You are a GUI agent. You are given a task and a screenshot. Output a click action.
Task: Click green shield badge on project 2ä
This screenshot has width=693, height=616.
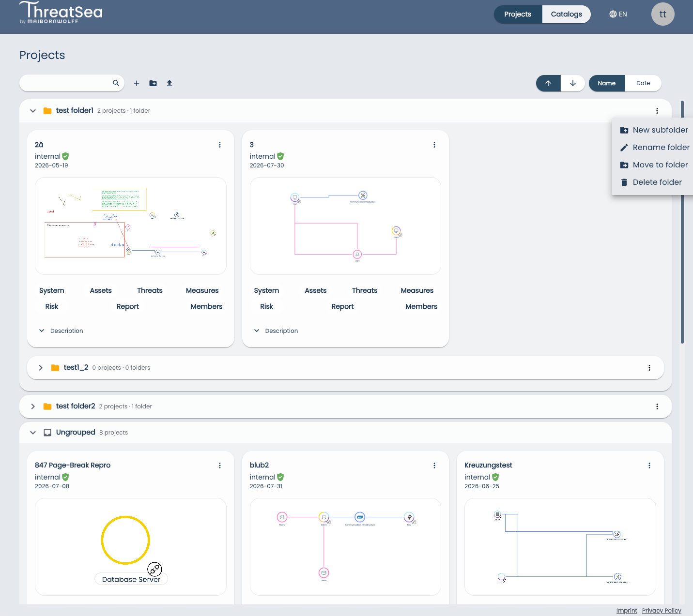pyautogui.click(x=65, y=156)
